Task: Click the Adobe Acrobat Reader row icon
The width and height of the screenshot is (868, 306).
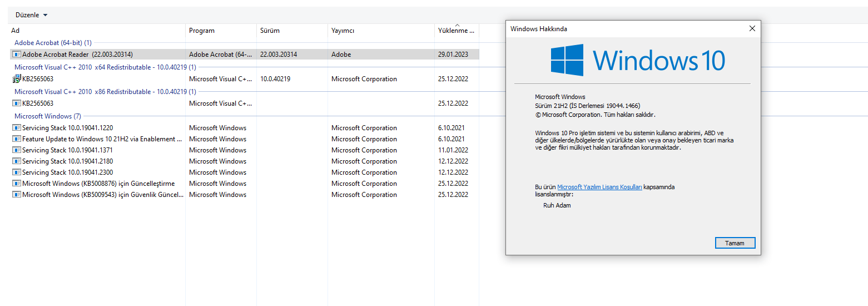Action: [17, 55]
